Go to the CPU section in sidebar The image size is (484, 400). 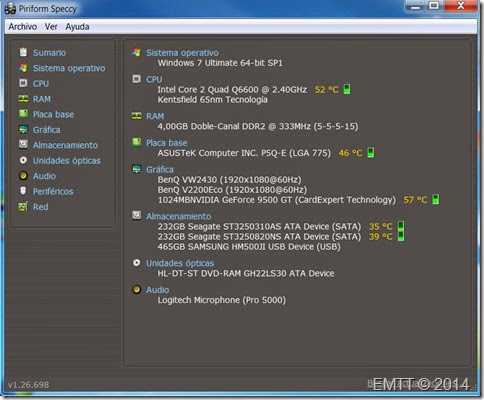pos(41,83)
